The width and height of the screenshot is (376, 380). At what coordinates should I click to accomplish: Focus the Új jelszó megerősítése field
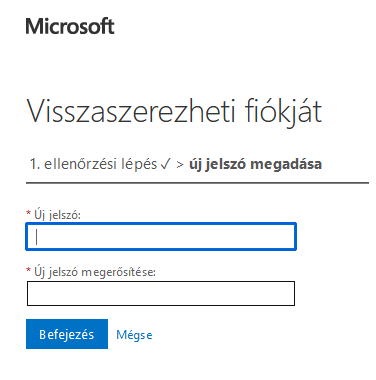[x=161, y=294]
